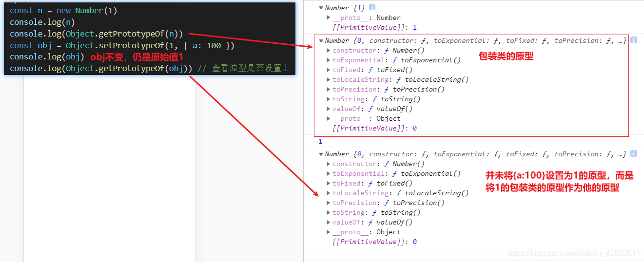Expand toFixed row above logged 1

pos(329,70)
